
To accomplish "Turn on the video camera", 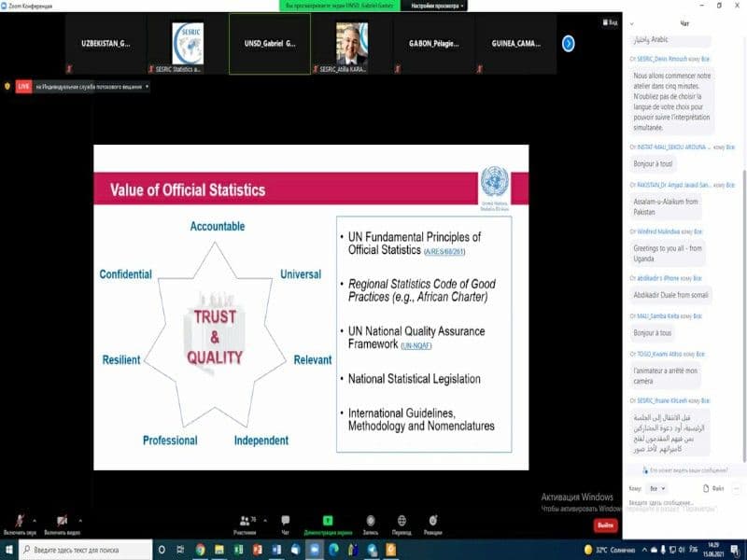I will tap(61, 521).
